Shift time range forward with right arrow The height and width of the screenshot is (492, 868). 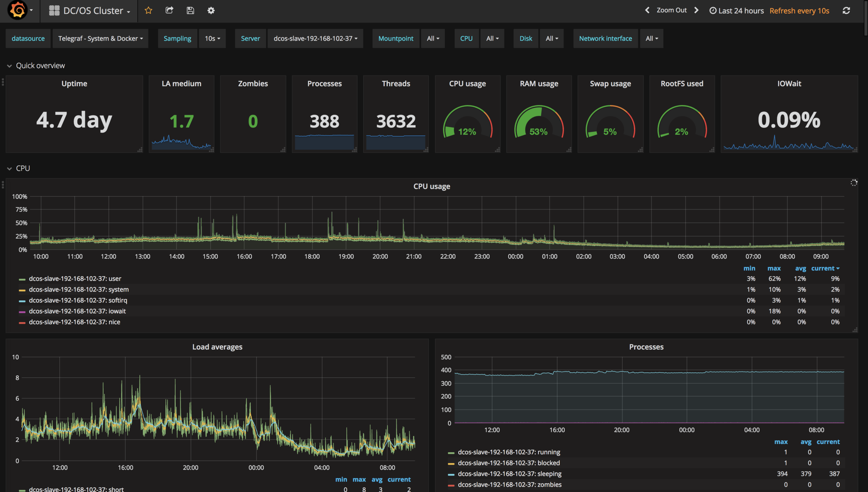(x=696, y=10)
